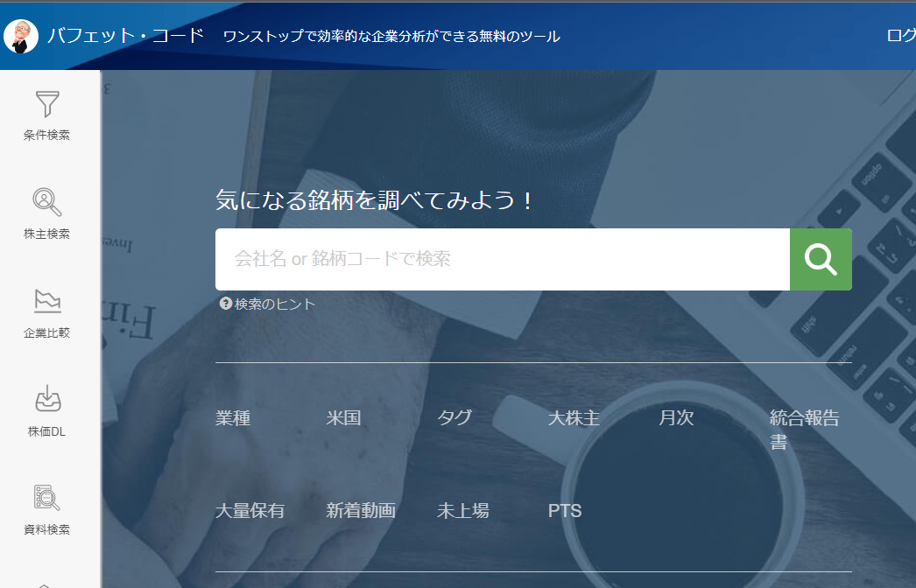916x588 pixels.
Task: Open the 業種 industry category link
Action: pyautogui.click(x=234, y=418)
